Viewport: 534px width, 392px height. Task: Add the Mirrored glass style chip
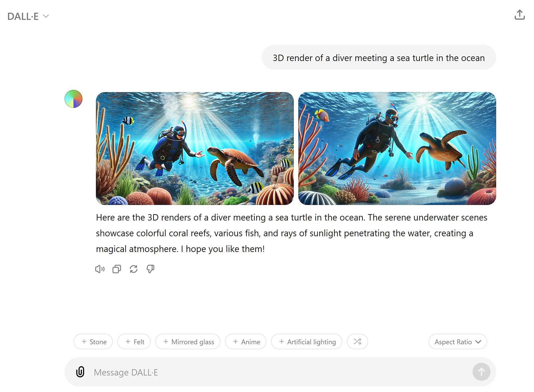pos(188,341)
